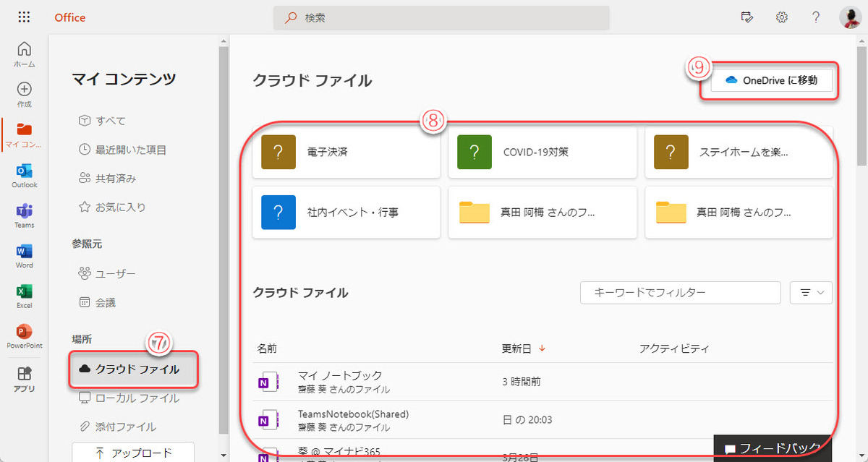
Task: Select すべて in My Content
Action: pyautogui.click(x=102, y=121)
